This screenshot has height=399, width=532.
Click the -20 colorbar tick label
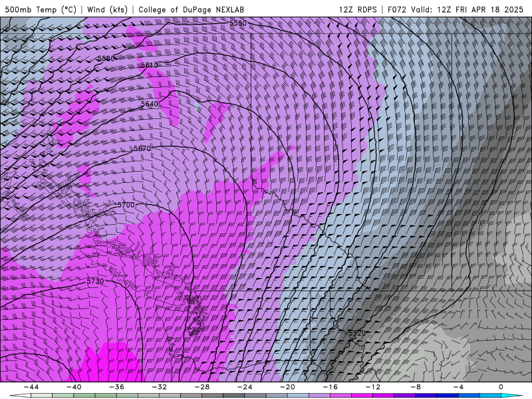287,387
